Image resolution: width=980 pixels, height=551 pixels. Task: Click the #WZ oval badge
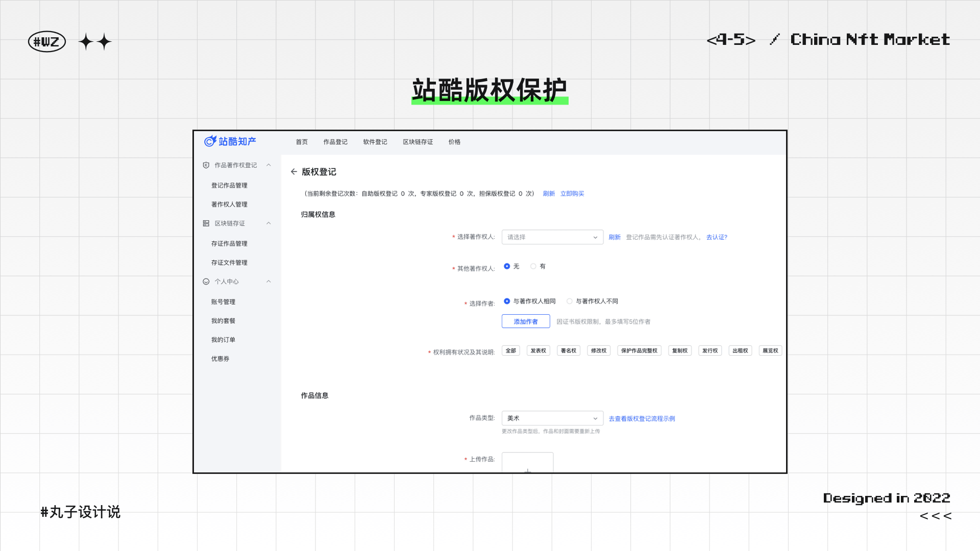point(47,42)
